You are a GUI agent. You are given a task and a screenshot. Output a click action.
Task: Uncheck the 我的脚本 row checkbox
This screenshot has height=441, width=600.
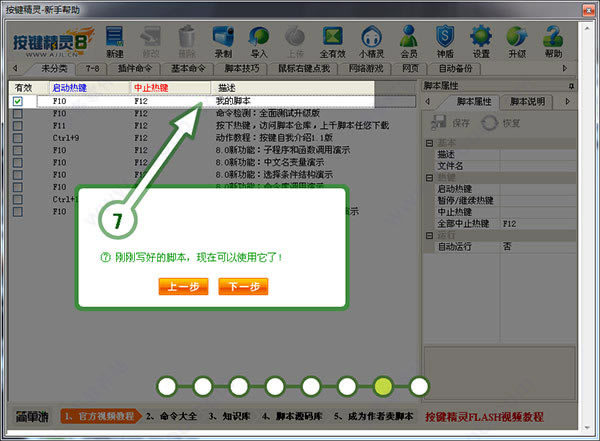click(x=18, y=101)
